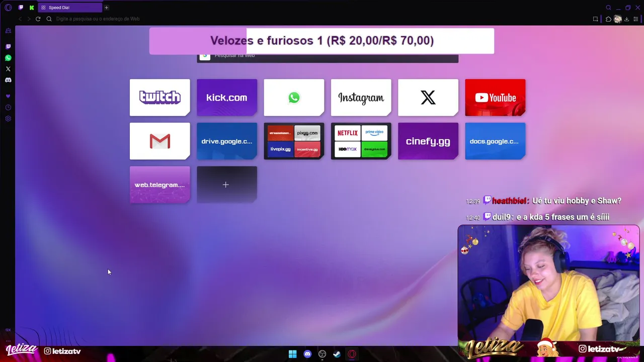This screenshot has width=644, height=362.
Task: Open the profile avatar in toolbar
Action: click(618, 19)
